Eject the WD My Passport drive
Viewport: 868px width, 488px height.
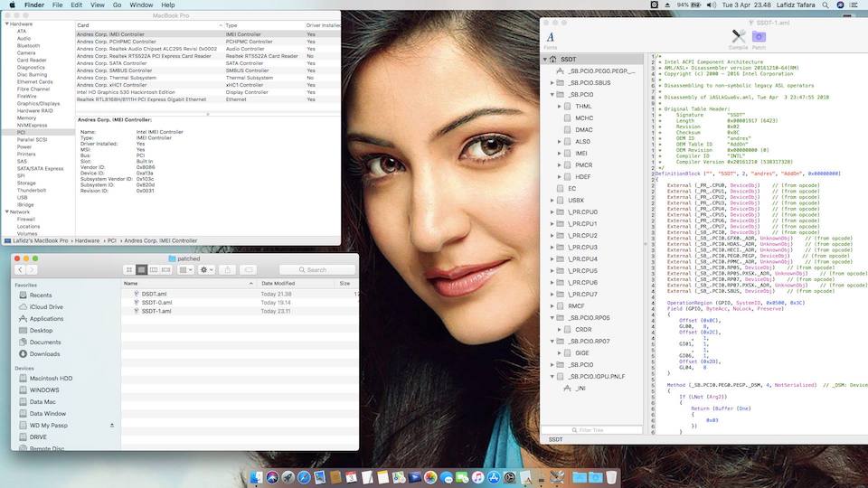112,425
